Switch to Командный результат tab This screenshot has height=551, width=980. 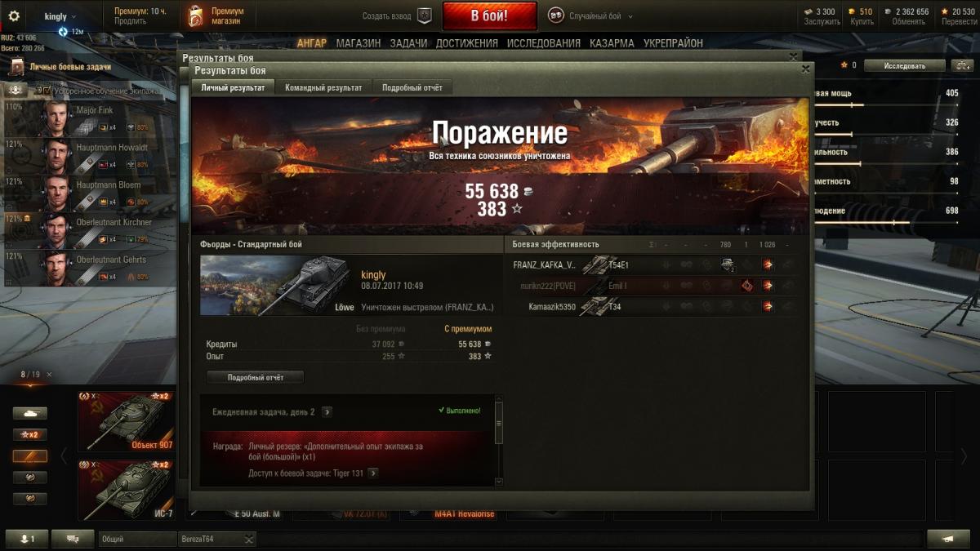coord(323,87)
